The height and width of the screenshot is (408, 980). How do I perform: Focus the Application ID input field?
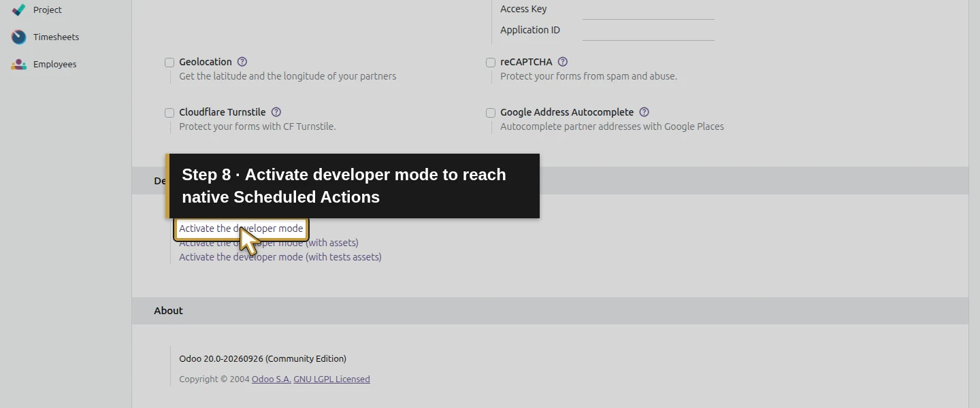pyautogui.click(x=648, y=31)
